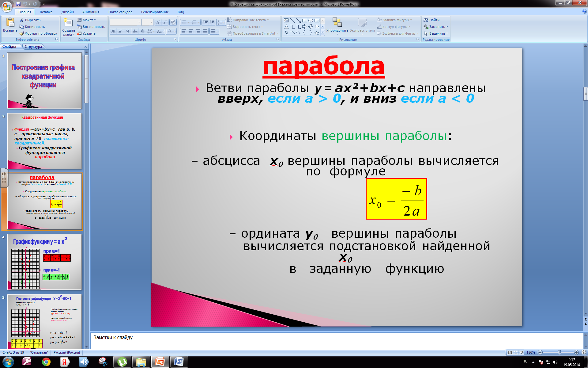Start slideshow from status bar icon
This screenshot has height=368, width=588.
pos(521,352)
